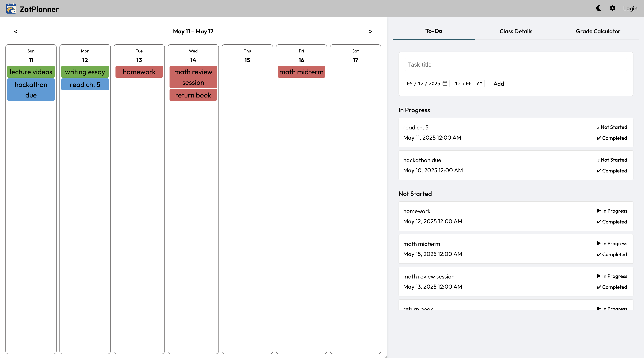The height and width of the screenshot is (358, 644).
Task: Switch to Class Details tab
Action: tap(516, 31)
